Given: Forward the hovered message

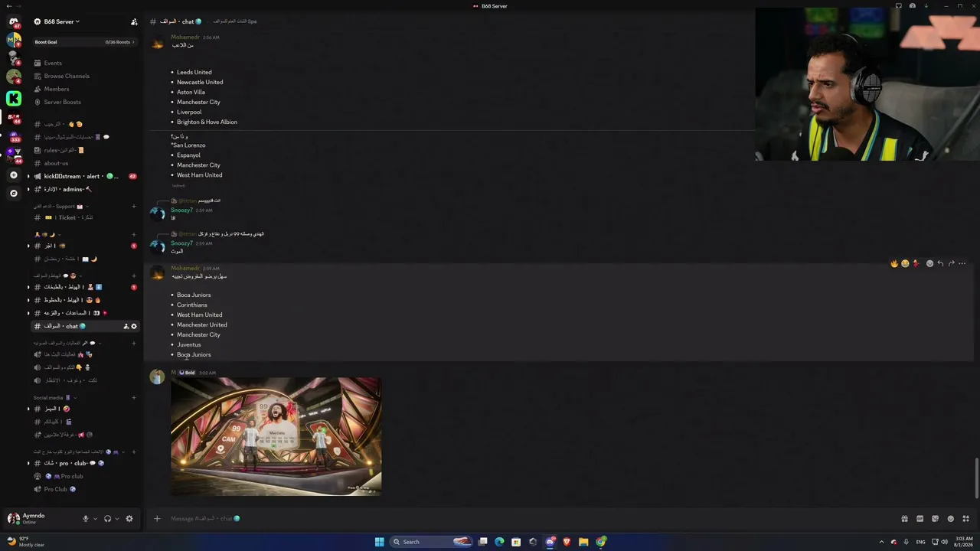Looking at the screenshot, I should pos(951,263).
